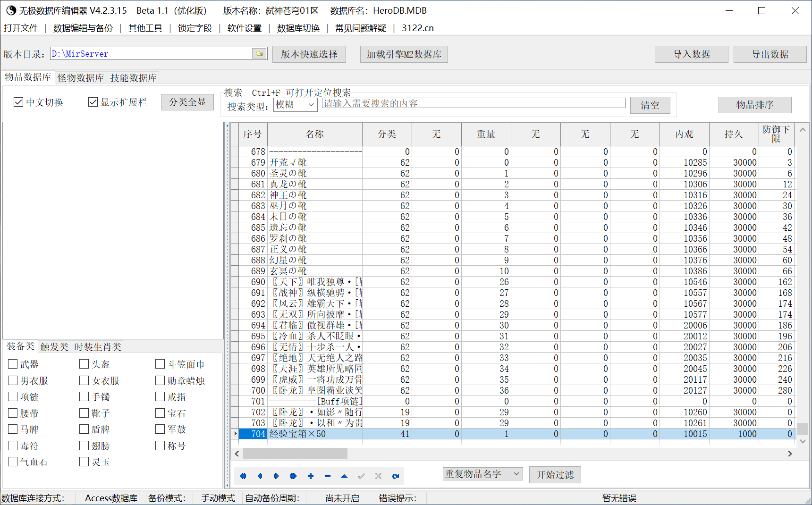Click 加载引擎M2数据库 button
The image size is (812, 505).
coord(404,54)
